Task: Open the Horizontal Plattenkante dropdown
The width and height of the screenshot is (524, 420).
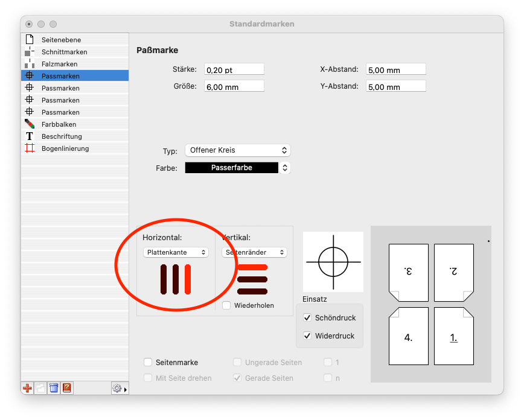Action: pyautogui.click(x=176, y=252)
